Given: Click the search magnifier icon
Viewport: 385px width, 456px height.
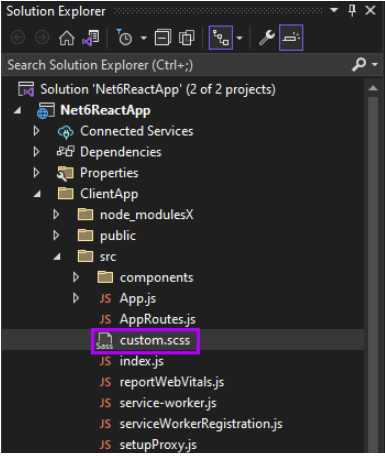Looking at the screenshot, I should pos(359,64).
